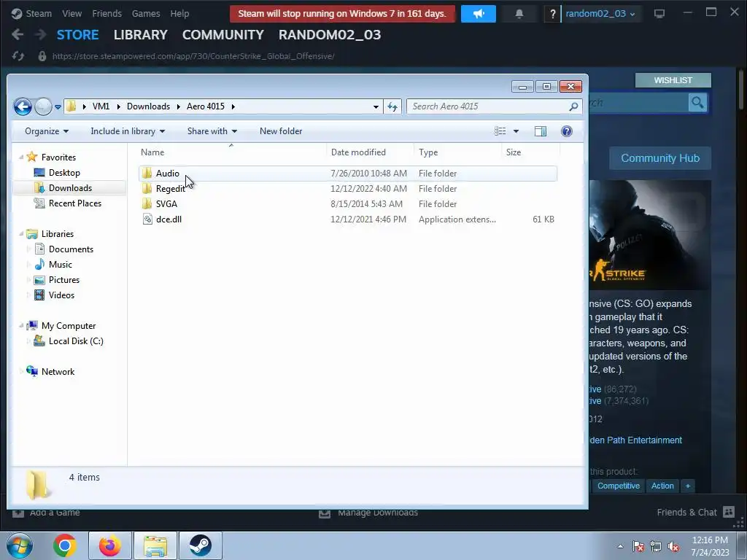Screen dimensions: 747x560
Task: Collapse the My Computer tree group
Action: (21, 325)
